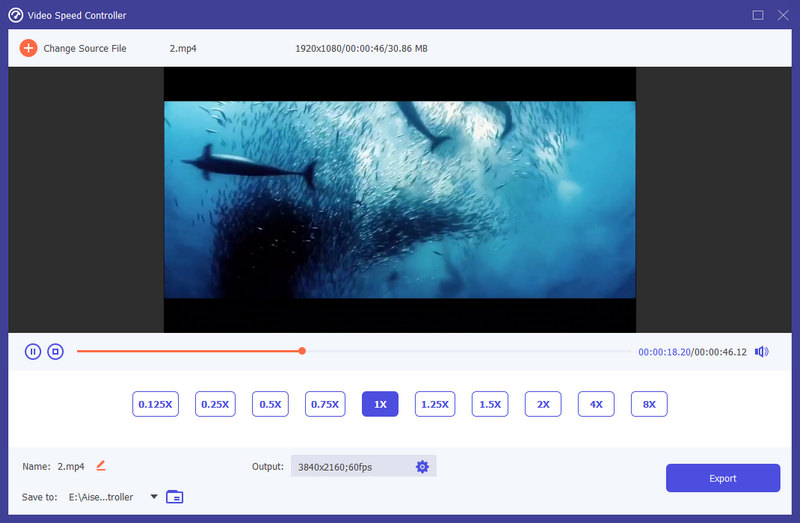This screenshot has height=523, width=800.
Task: Choose the 1.25X speed option
Action: (434, 404)
